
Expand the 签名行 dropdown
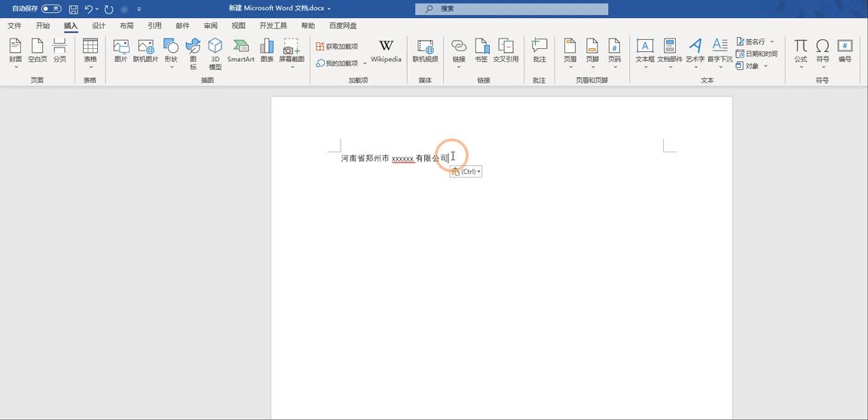coord(772,41)
